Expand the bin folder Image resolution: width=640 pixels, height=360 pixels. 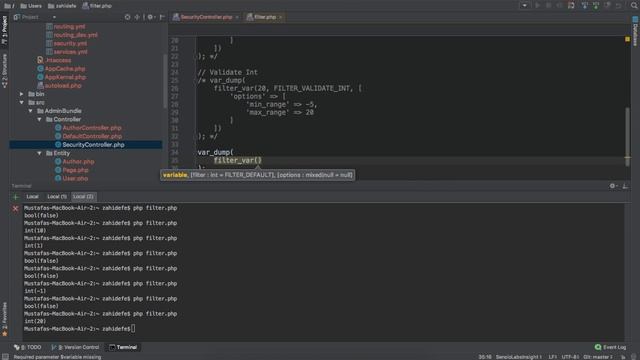pyautogui.click(x=22, y=94)
